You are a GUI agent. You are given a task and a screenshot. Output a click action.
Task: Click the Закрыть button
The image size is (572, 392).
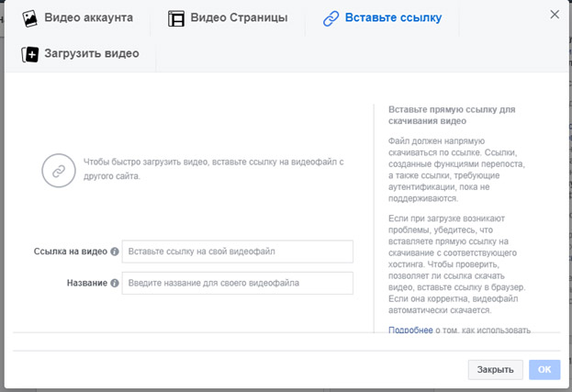click(x=496, y=370)
